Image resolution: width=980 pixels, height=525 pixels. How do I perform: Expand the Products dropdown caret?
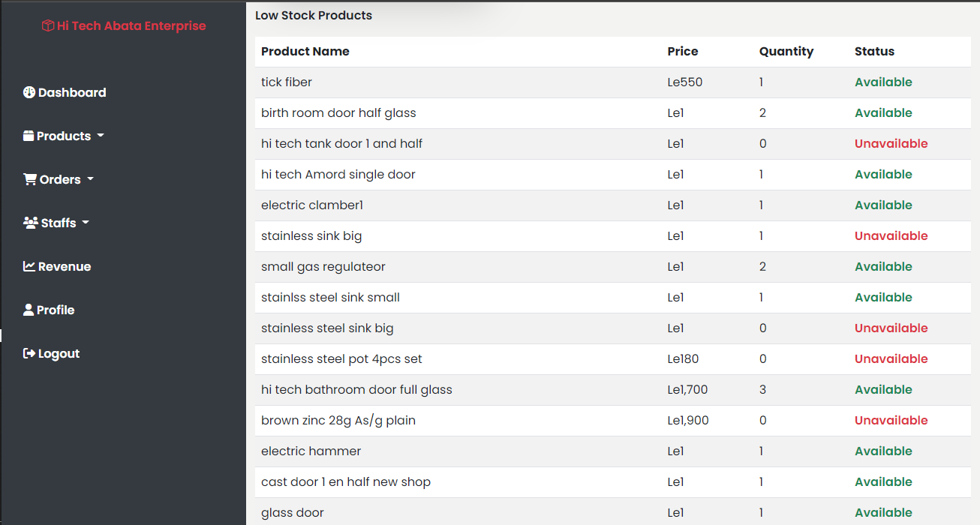point(101,136)
